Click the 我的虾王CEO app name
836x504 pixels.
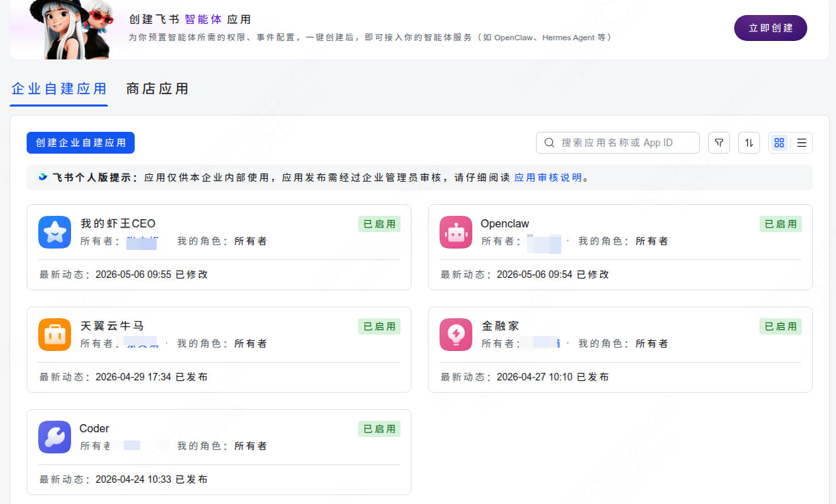click(118, 223)
